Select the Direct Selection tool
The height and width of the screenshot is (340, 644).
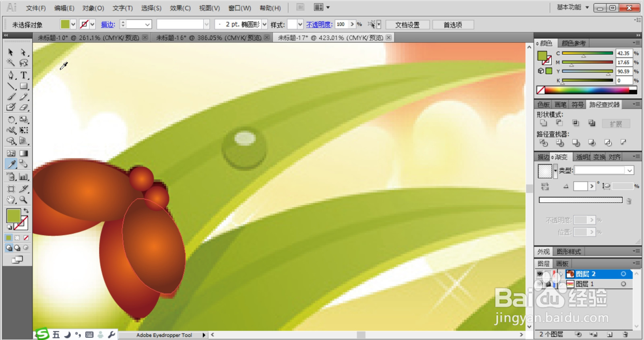[24, 52]
